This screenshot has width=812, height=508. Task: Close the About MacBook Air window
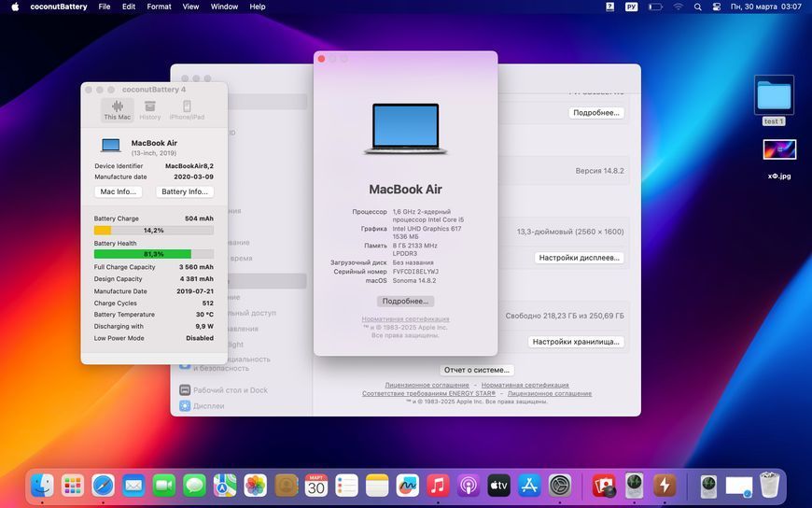tap(322, 59)
